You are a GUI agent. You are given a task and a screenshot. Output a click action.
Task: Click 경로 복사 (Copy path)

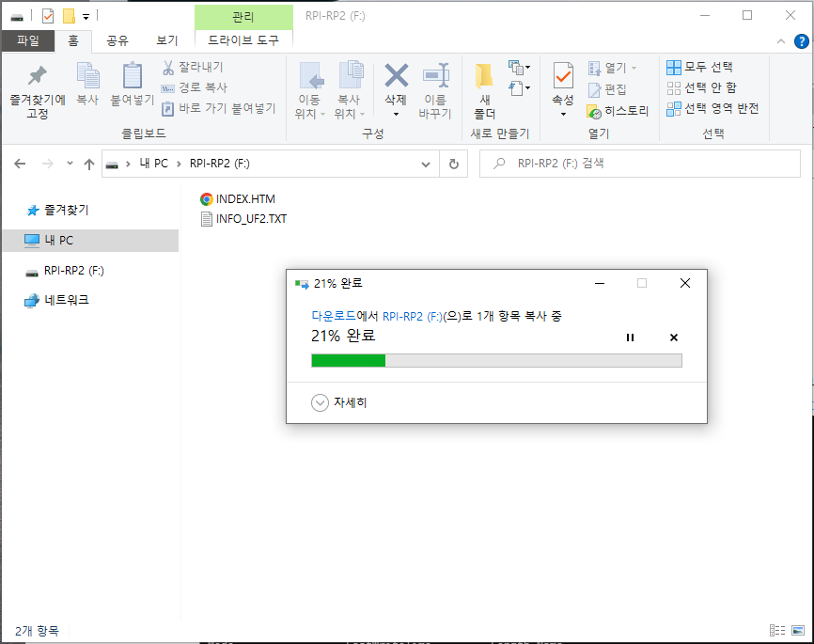tap(195, 87)
